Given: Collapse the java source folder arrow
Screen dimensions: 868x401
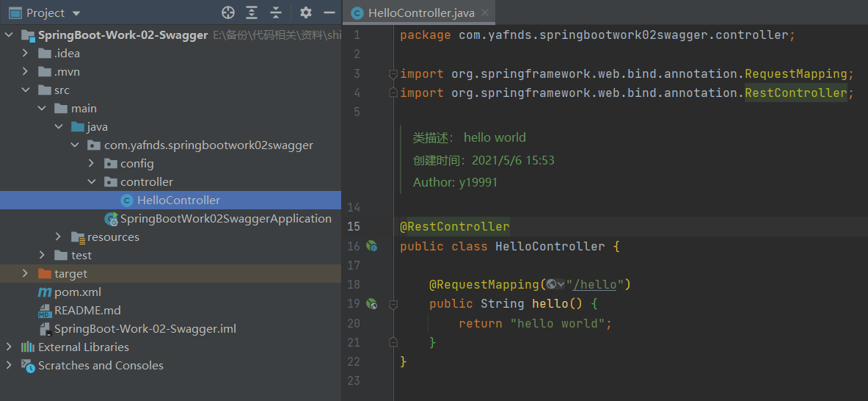Looking at the screenshot, I should pos(58,127).
